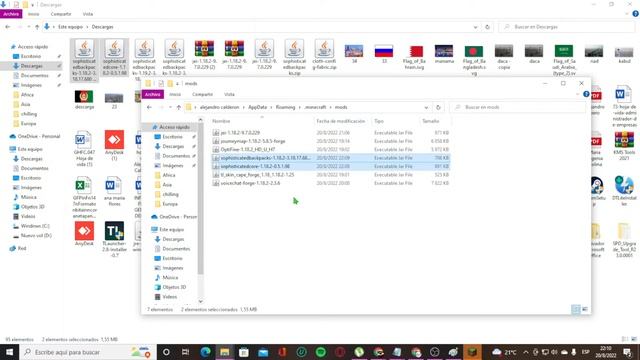Open Windows (C:) in Descargas navigation pane
Viewport: 640px width, 360px height.
pos(35,226)
